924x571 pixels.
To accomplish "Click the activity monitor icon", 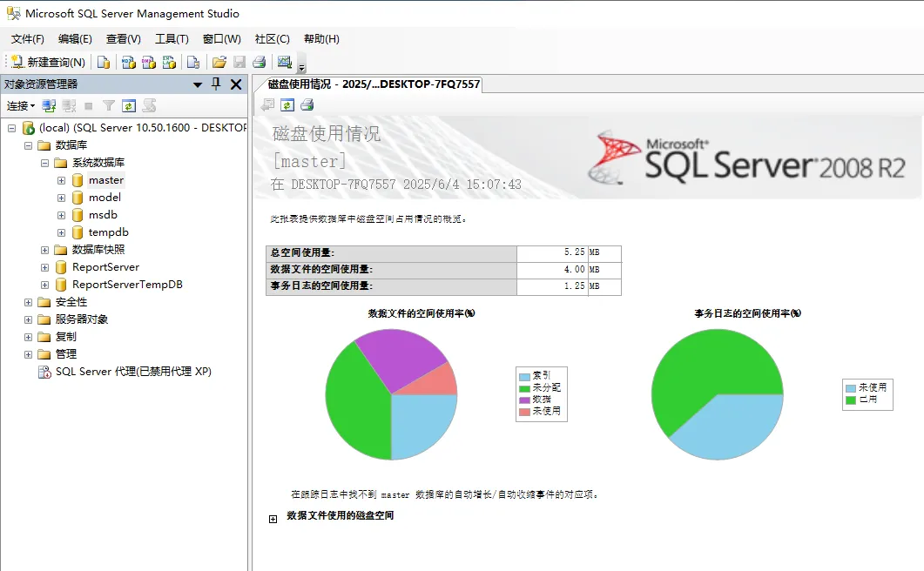I will point(285,62).
